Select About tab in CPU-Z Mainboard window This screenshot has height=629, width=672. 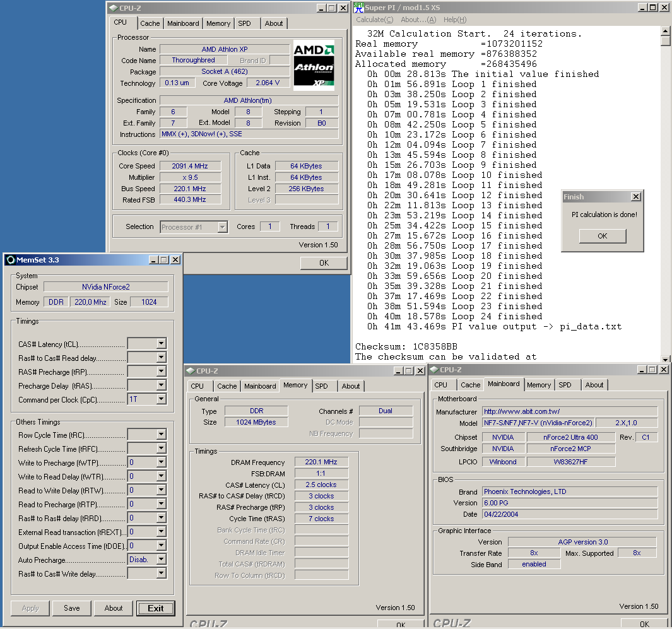pos(594,385)
